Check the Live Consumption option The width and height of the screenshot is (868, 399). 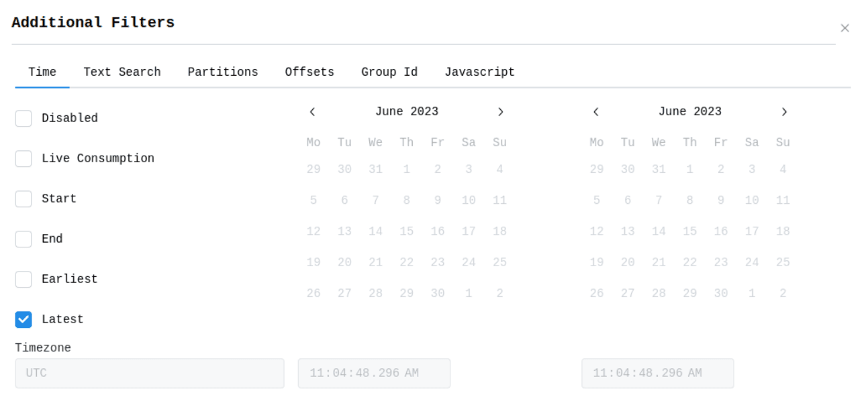23,159
